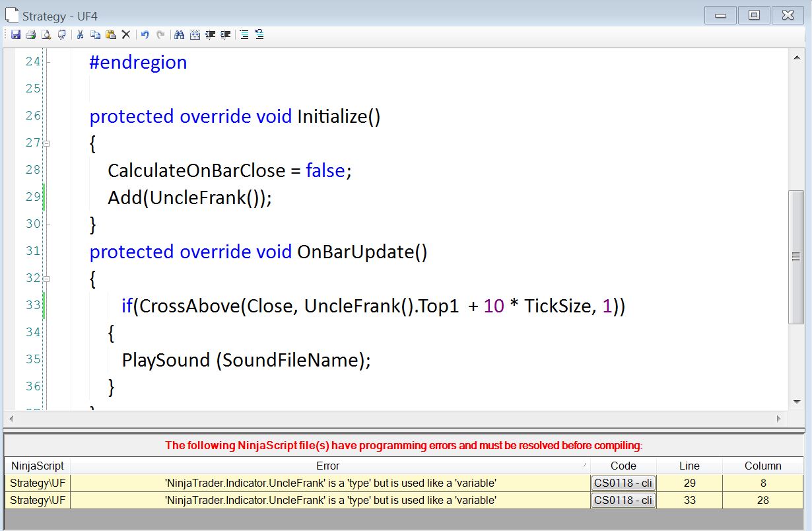Image resolution: width=812 pixels, height=531 pixels.
Task: Click CalculateOnBarClose in line 28
Action: (195, 171)
